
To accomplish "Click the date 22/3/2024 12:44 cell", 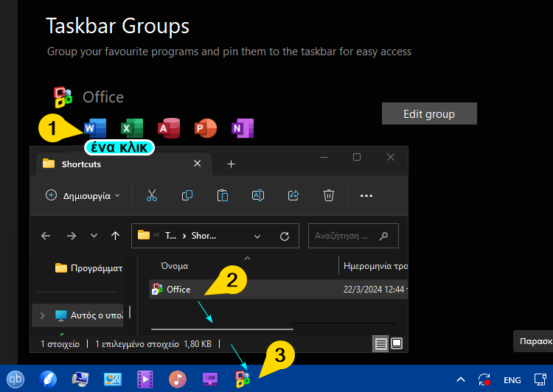I will [374, 290].
